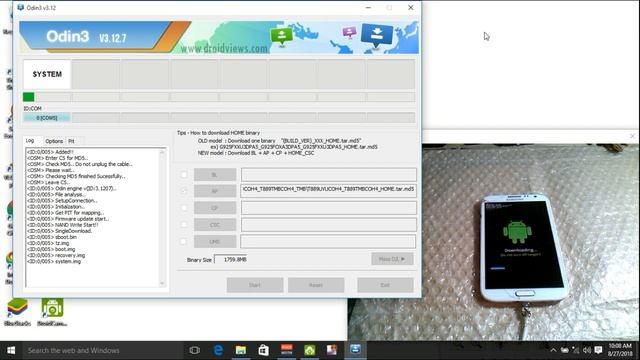Toggle the UMS file checkbox
The width and height of the screenshot is (640, 360).
184,241
